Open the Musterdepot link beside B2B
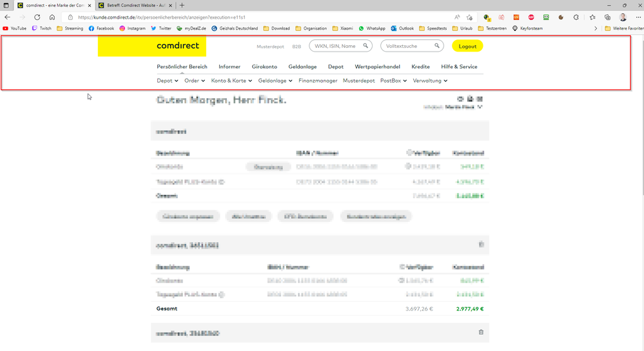The image size is (644, 351). click(x=271, y=46)
